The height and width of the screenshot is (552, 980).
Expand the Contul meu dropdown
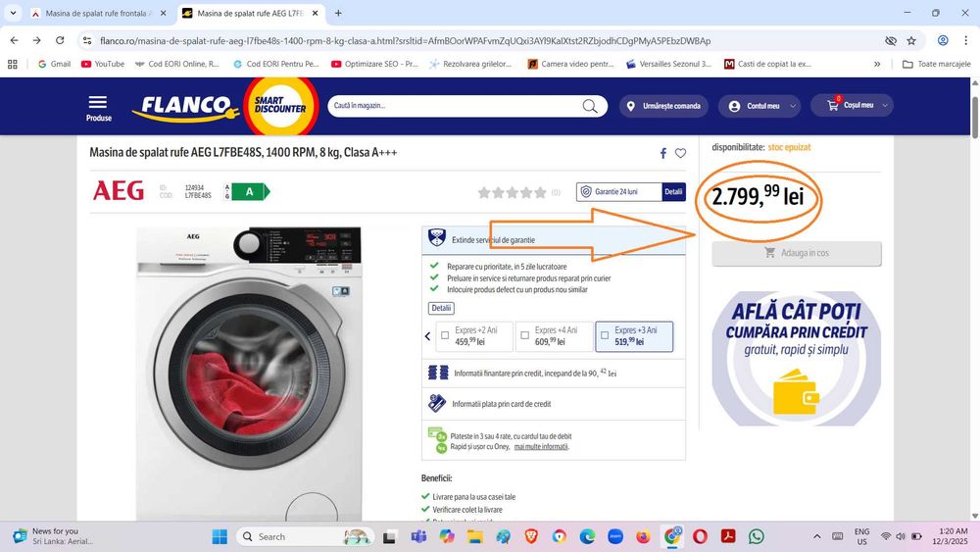(x=759, y=106)
